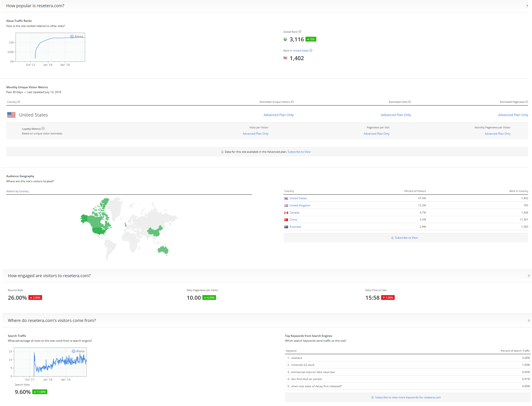Click the help icon beside Estimated Visits
Screen dimensions: 532x406
coord(410,102)
